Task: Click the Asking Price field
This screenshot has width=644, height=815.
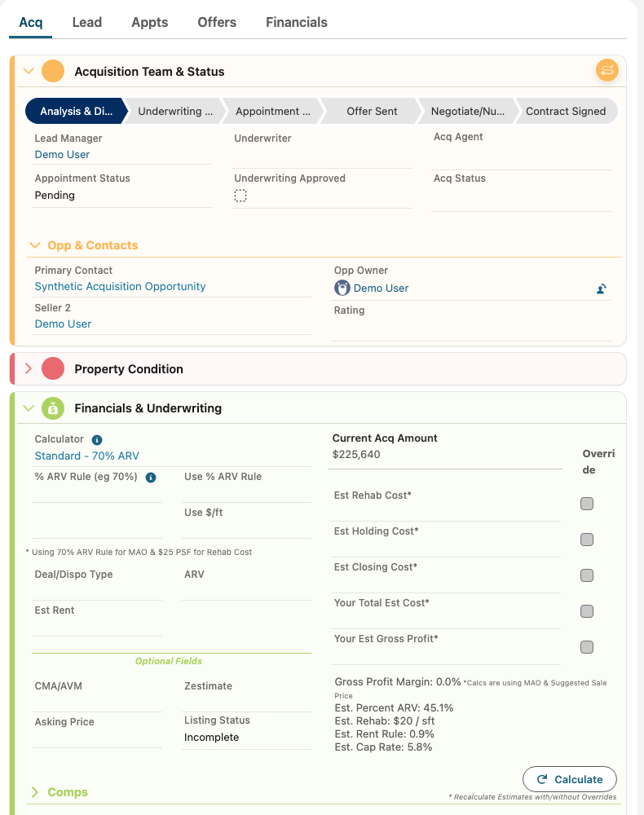Action: [x=97, y=731]
